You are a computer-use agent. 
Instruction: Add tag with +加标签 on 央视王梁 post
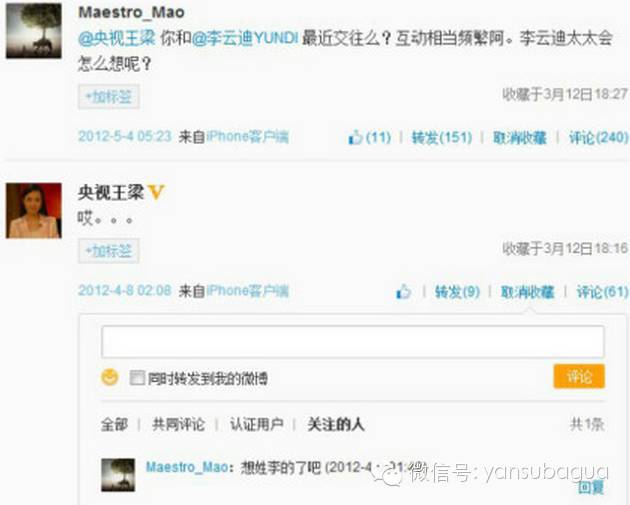[x=109, y=251]
